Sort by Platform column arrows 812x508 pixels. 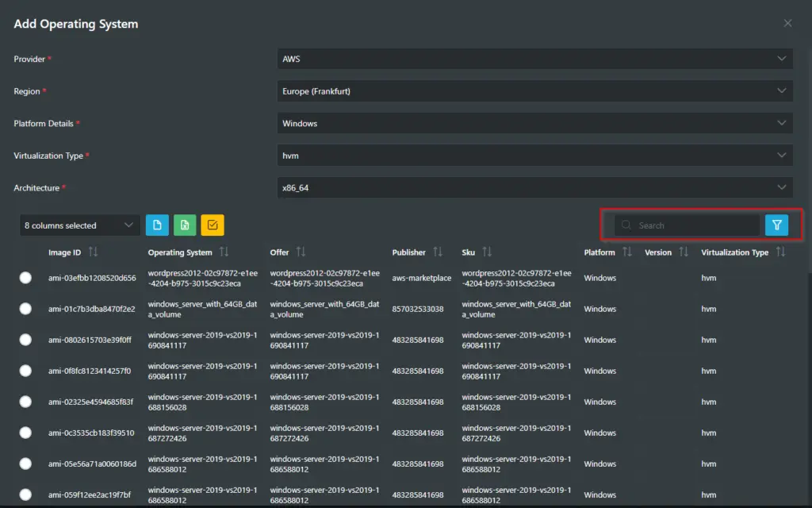pyautogui.click(x=627, y=252)
